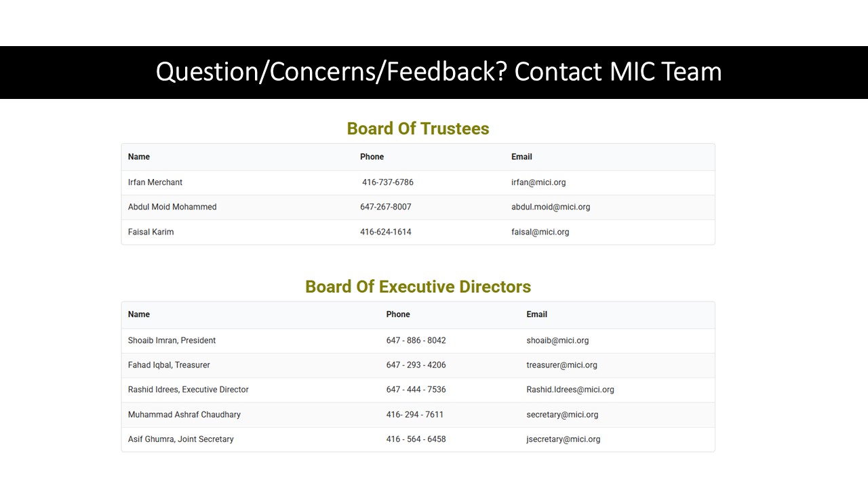Click the abdul.moid@mici.org email address

[x=551, y=207]
